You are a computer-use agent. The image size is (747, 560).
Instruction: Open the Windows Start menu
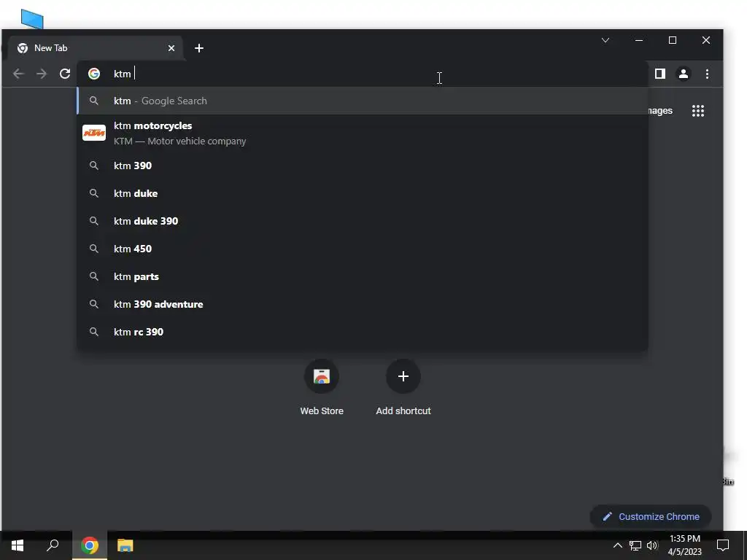(18, 545)
